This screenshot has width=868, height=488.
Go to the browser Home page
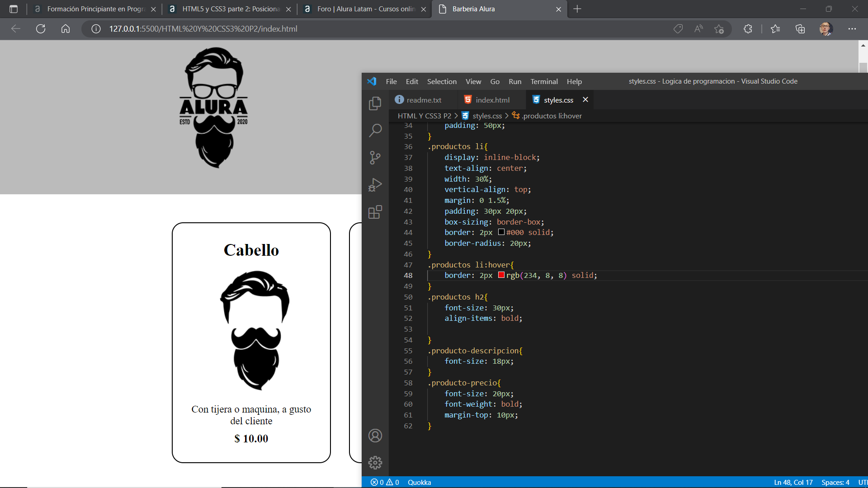tap(66, 29)
